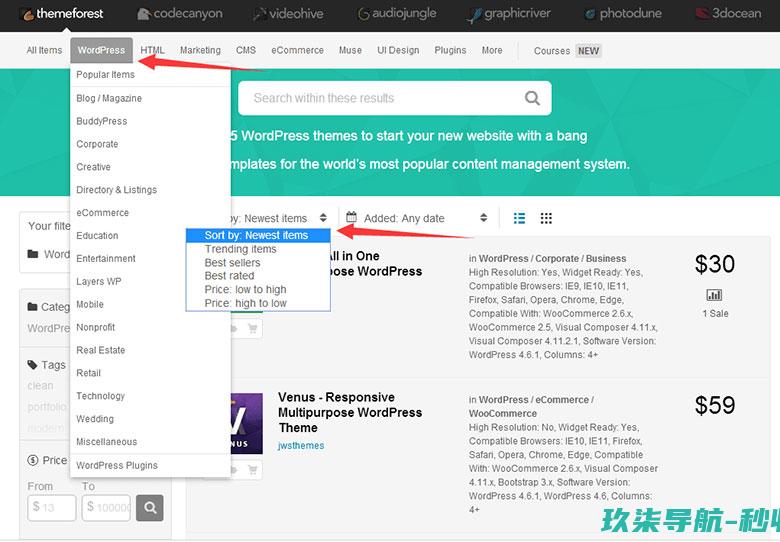Screen dimensions: 780x542
Task: Click the themeforest logo
Action: [x=63, y=14]
